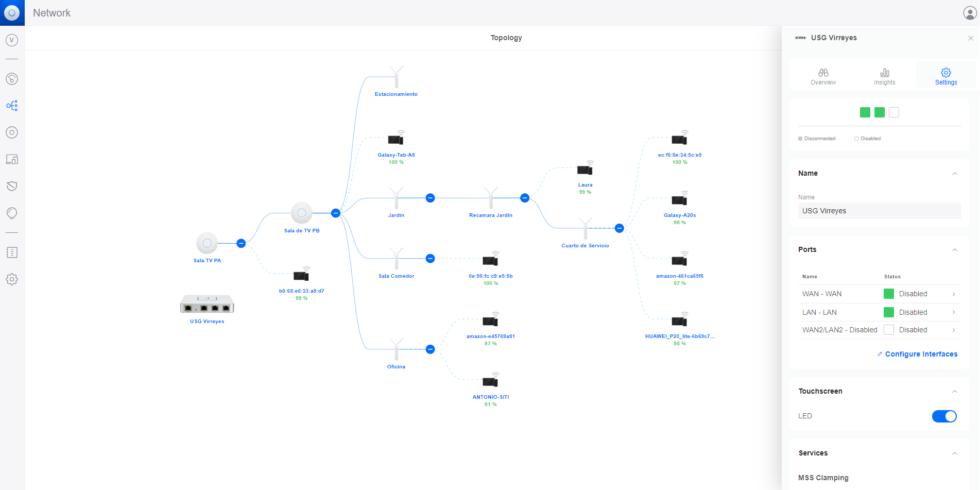This screenshot has height=490, width=980.
Task: Collapse the Cuarto de Servicio node branch
Action: coord(620,228)
